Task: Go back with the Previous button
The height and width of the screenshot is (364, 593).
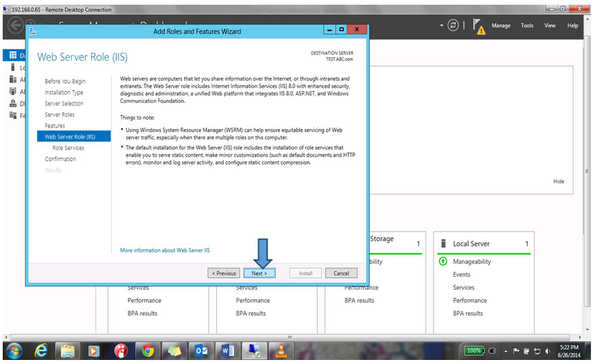Action: pos(224,273)
